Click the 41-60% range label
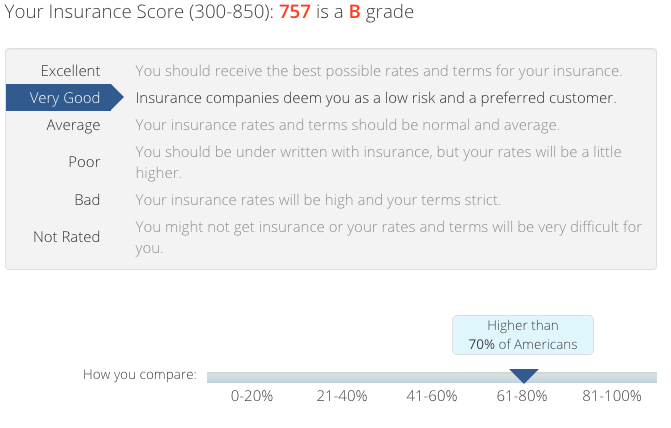Viewport: 671px width, 428px height. click(x=432, y=396)
